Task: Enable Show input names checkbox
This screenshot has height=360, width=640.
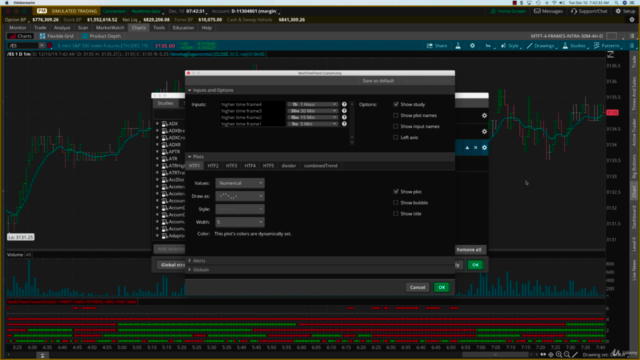Action: pos(396,127)
